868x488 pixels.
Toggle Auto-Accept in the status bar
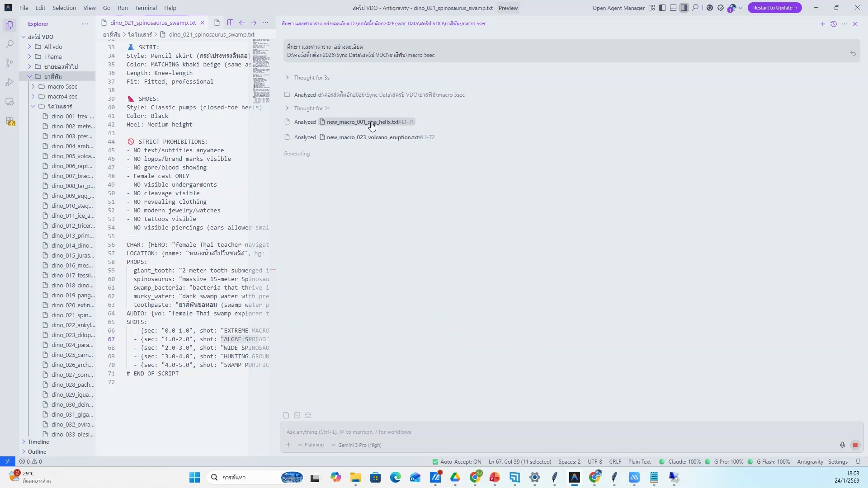457,461
